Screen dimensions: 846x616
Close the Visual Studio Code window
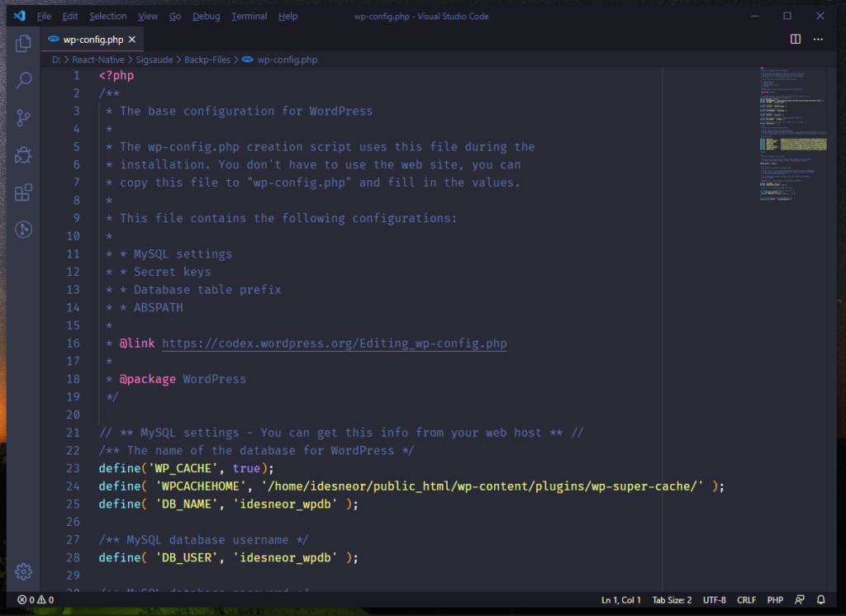(x=820, y=16)
